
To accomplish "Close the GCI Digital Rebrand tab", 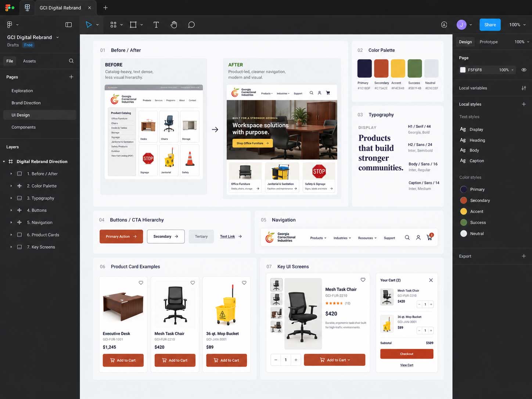I will coord(90,8).
